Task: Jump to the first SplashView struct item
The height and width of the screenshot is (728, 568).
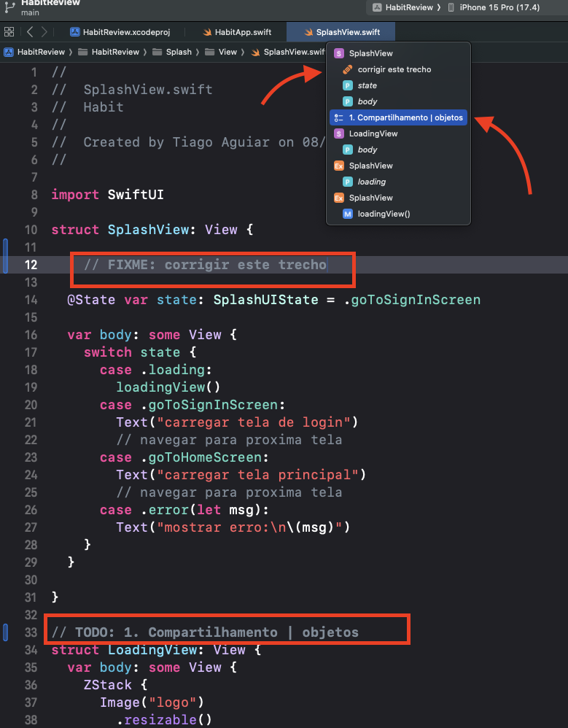Action: click(x=399, y=53)
